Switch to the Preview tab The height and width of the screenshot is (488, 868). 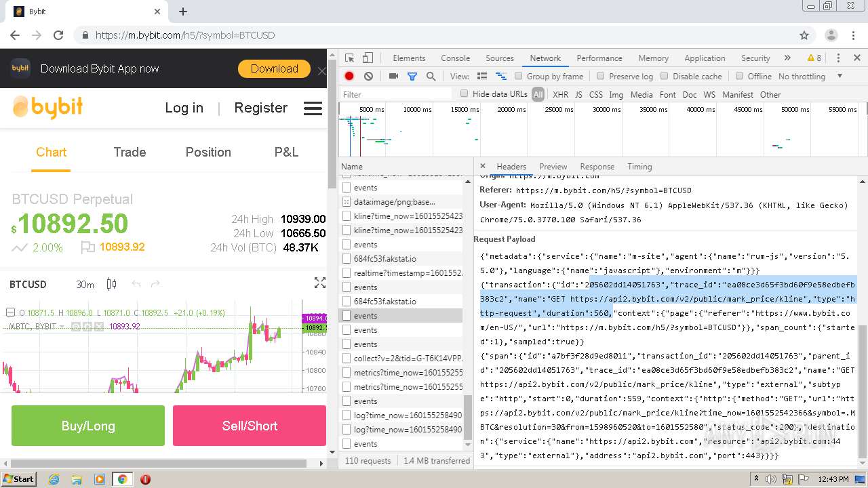point(553,167)
